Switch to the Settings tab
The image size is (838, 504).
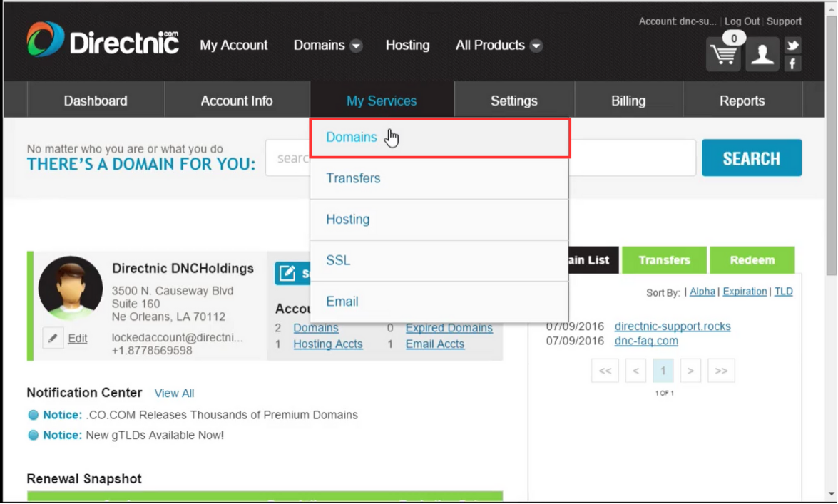[514, 101]
